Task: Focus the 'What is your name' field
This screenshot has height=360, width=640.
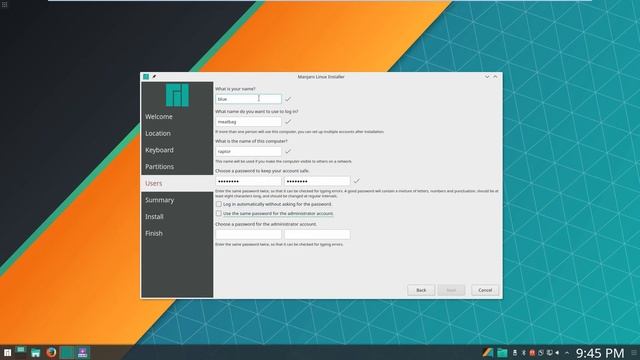Action: coord(248,99)
